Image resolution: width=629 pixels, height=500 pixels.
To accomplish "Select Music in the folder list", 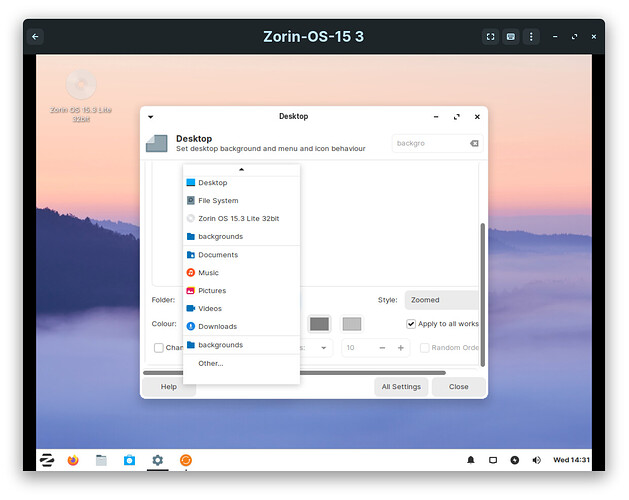I will click(x=241, y=273).
